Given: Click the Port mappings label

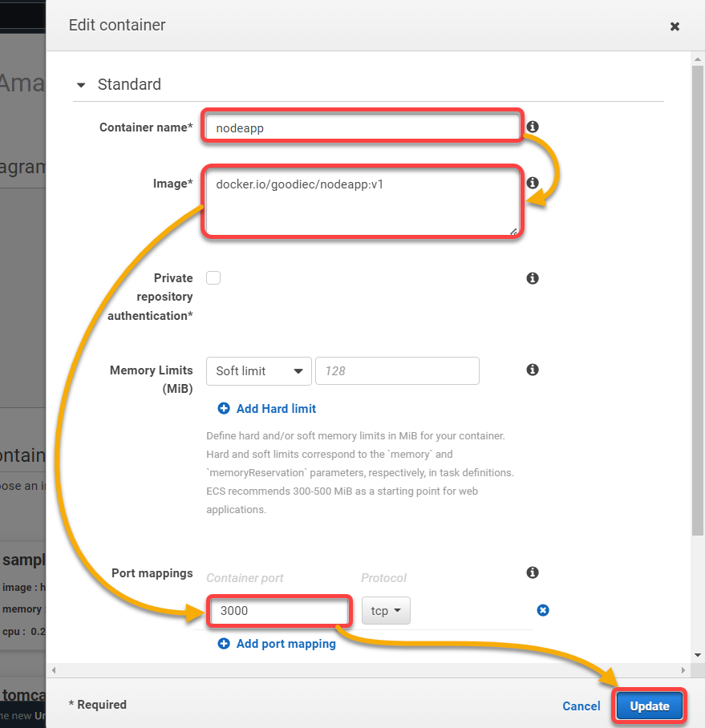Looking at the screenshot, I should (152, 573).
